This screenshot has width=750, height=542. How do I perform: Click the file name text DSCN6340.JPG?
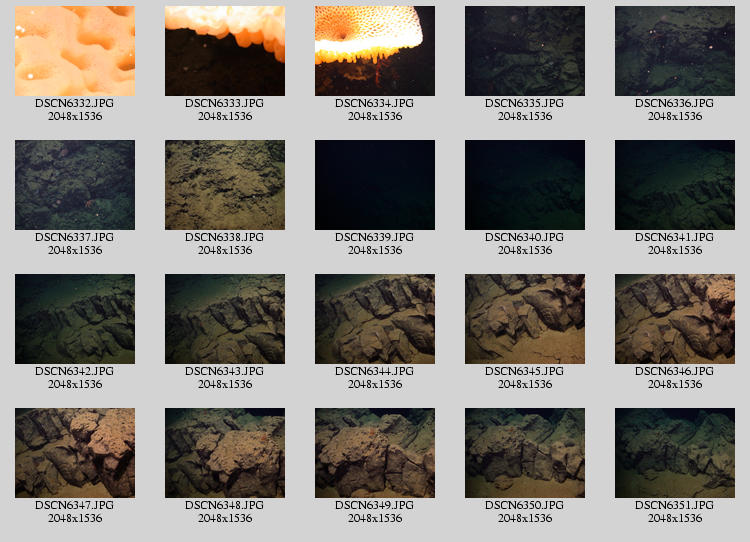tap(525, 237)
